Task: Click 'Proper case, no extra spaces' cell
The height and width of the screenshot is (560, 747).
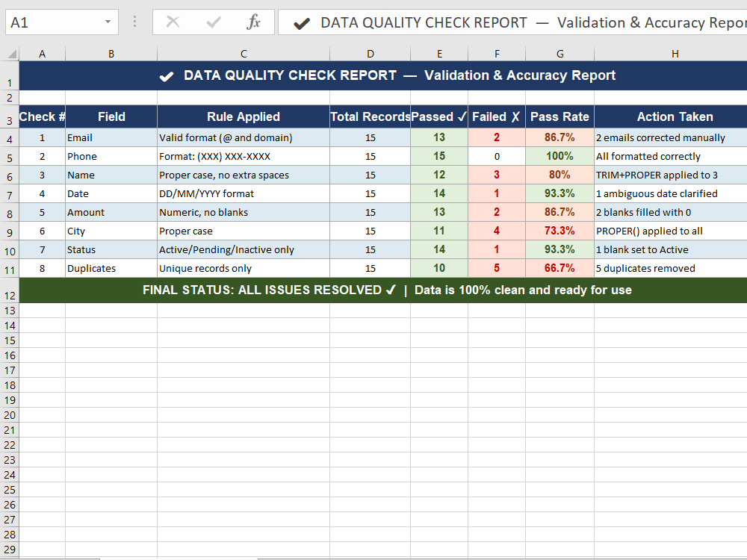Action: pyautogui.click(x=244, y=175)
